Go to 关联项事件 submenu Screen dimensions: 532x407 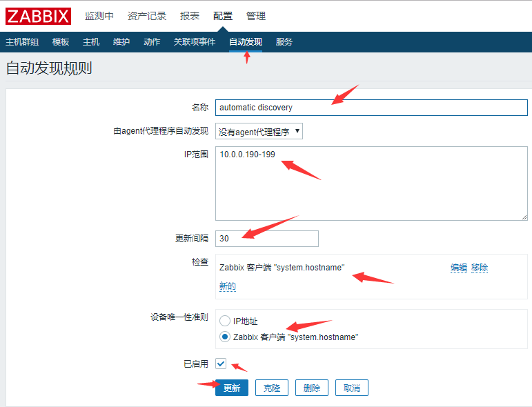(195, 42)
